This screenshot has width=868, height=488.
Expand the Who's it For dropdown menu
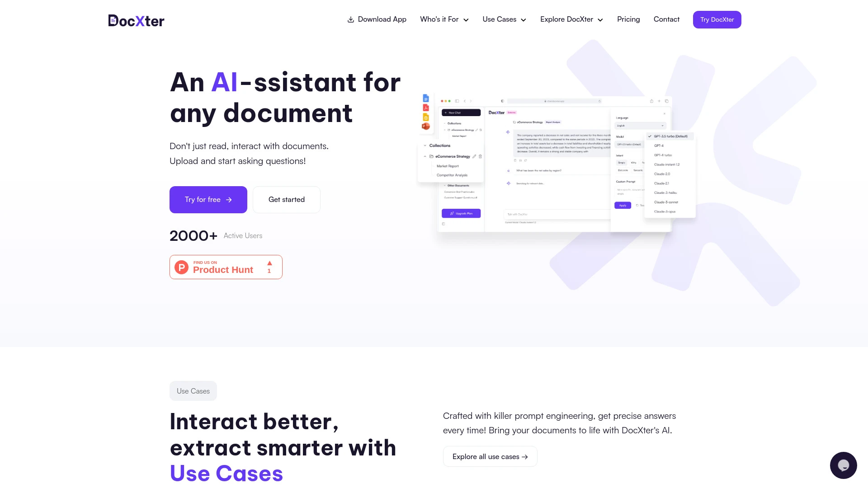pos(443,20)
